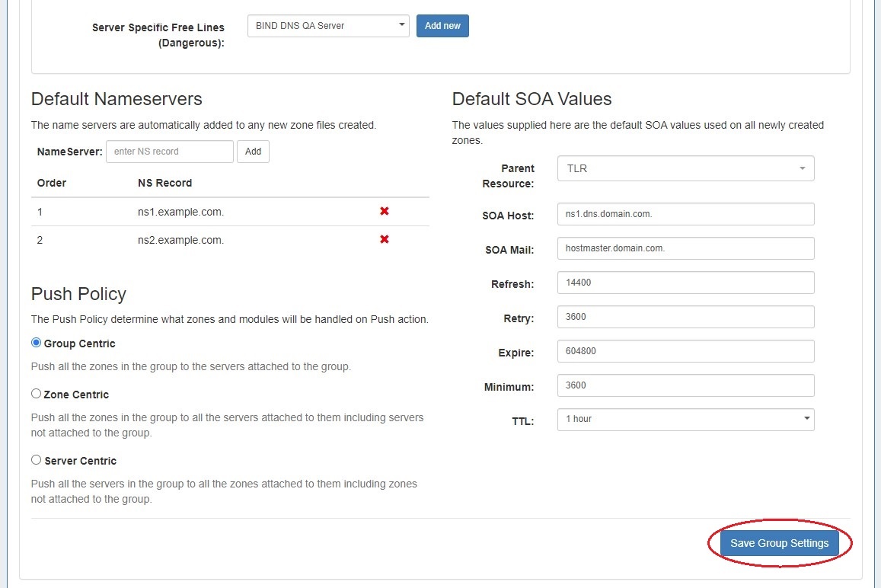Enable the Server Centric push policy
The height and width of the screenshot is (588, 881).
coord(36,460)
